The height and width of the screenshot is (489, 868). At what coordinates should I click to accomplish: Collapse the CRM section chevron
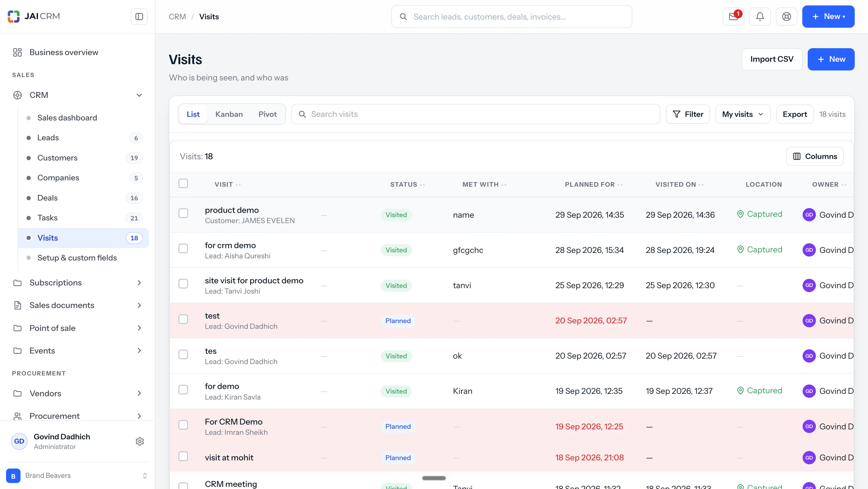[139, 95]
